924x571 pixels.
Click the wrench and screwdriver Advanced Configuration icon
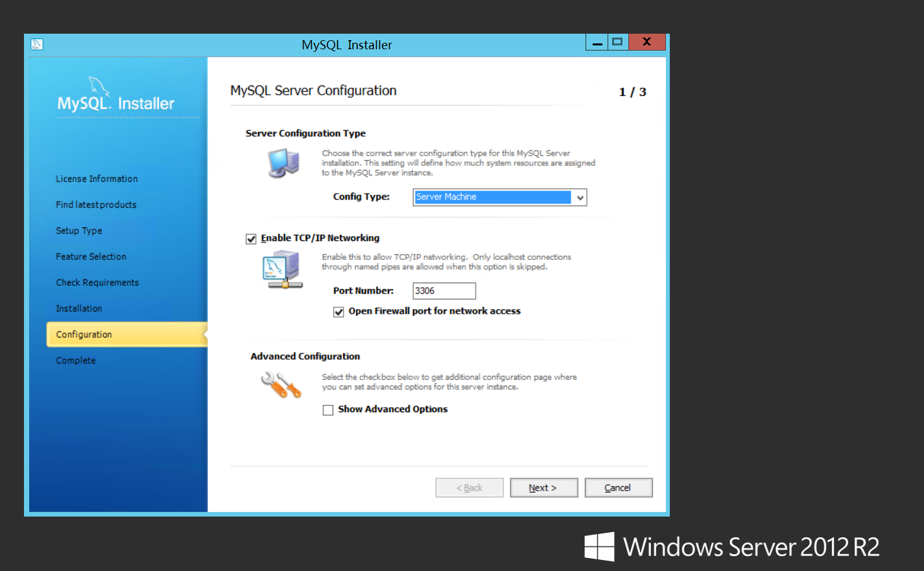pos(281,385)
